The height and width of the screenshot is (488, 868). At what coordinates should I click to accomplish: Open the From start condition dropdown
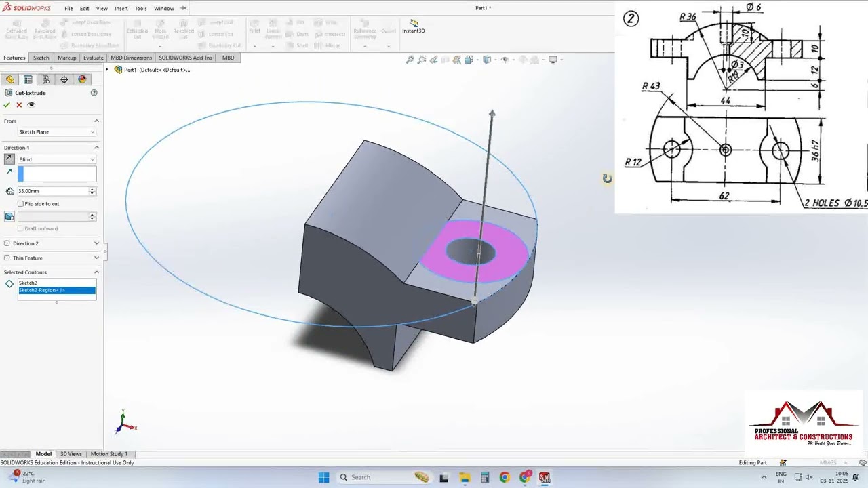coord(56,132)
